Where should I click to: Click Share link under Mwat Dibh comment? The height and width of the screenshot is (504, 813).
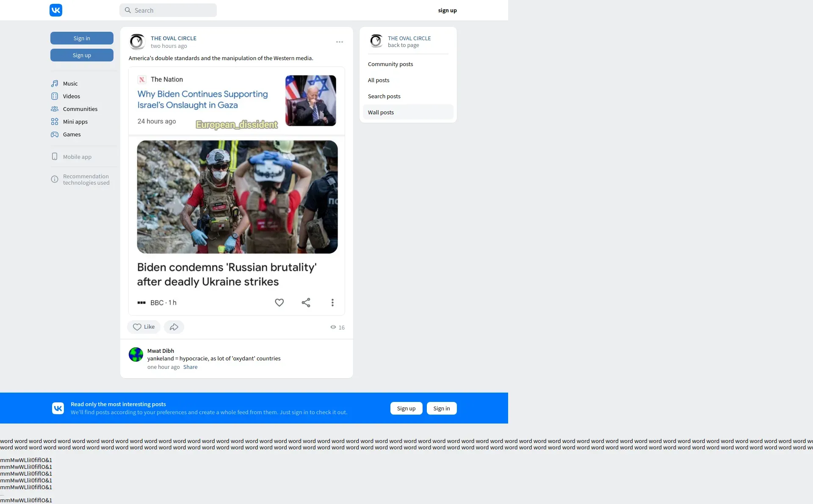coord(190,367)
